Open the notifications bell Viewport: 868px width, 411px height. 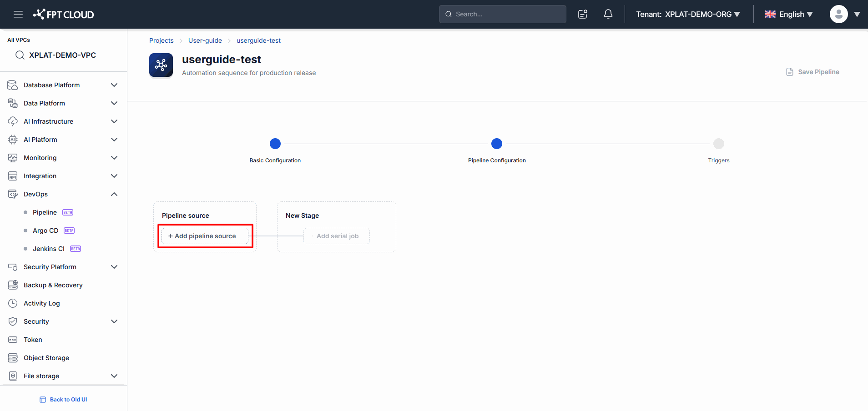click(x=608, y=14)
